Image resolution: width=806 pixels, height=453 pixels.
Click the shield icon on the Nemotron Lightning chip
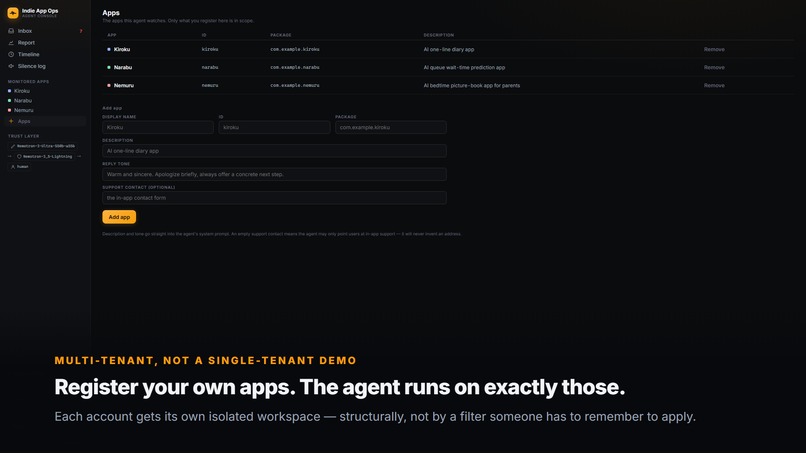pyautogui.click(x=19, y=156)
